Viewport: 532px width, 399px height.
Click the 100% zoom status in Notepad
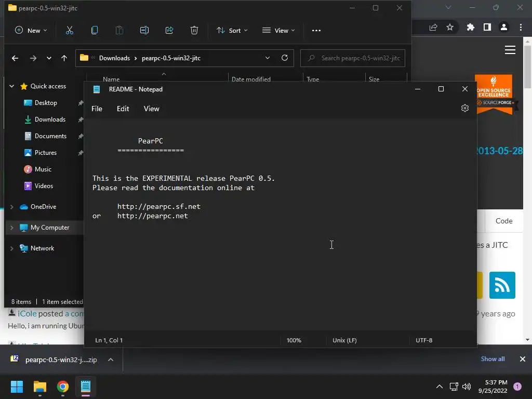pos(294,340)
